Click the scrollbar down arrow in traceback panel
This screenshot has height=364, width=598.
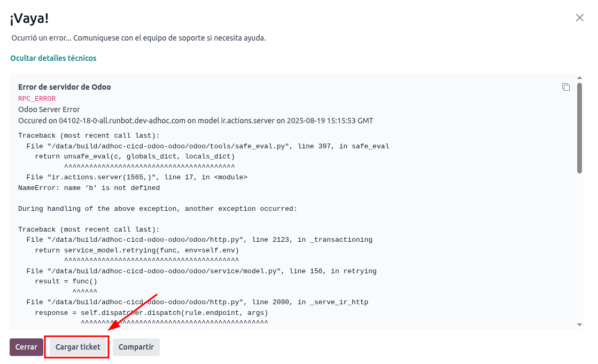(x=579, y=325)
